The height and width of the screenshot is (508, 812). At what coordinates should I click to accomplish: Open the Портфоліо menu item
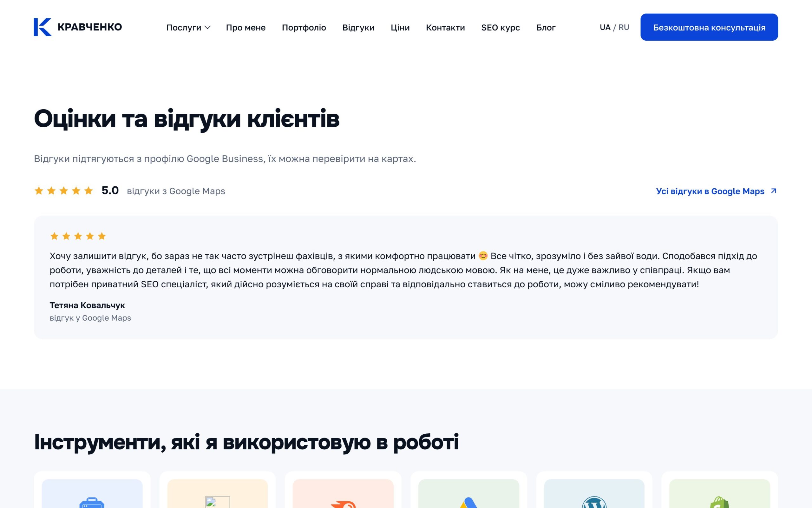304,28
